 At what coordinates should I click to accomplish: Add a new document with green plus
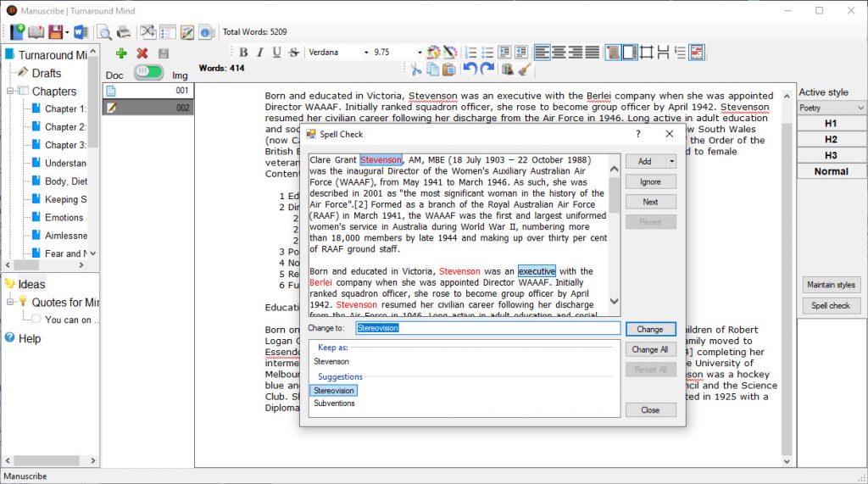[121, 53]
